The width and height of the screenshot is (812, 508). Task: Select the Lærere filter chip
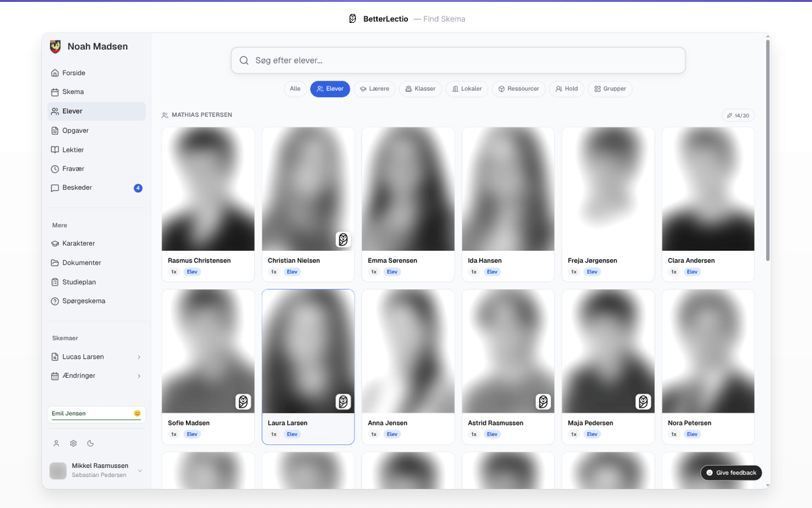[375, 89]
